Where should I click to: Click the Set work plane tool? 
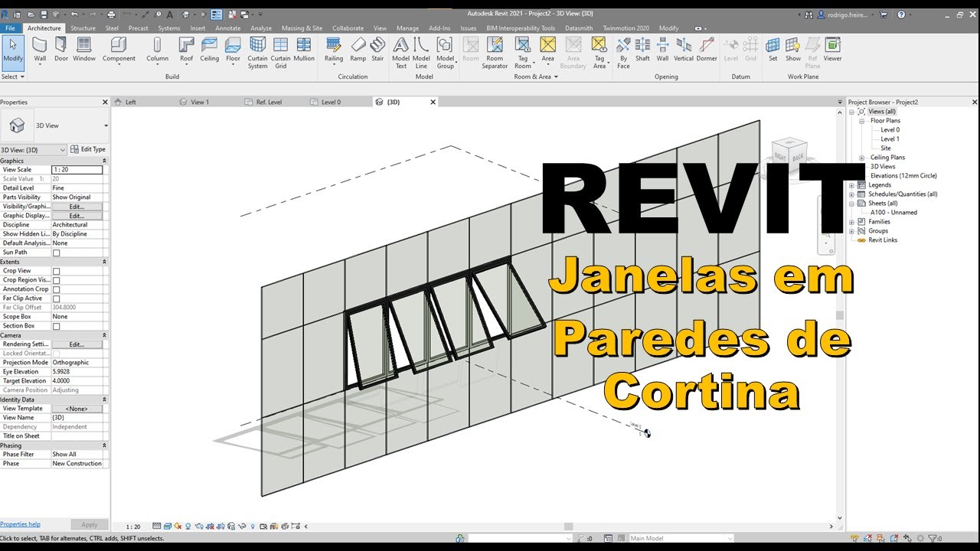click(x=773, y=49)
